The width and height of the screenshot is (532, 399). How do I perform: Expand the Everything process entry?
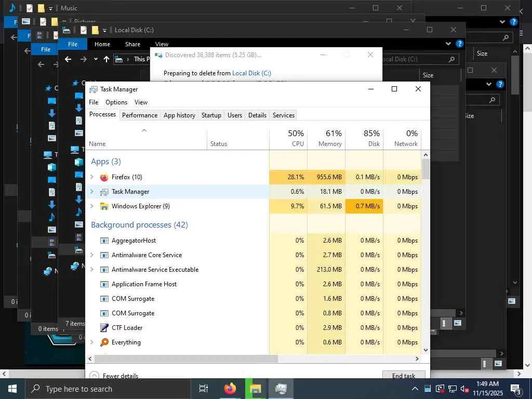(91, 342)
